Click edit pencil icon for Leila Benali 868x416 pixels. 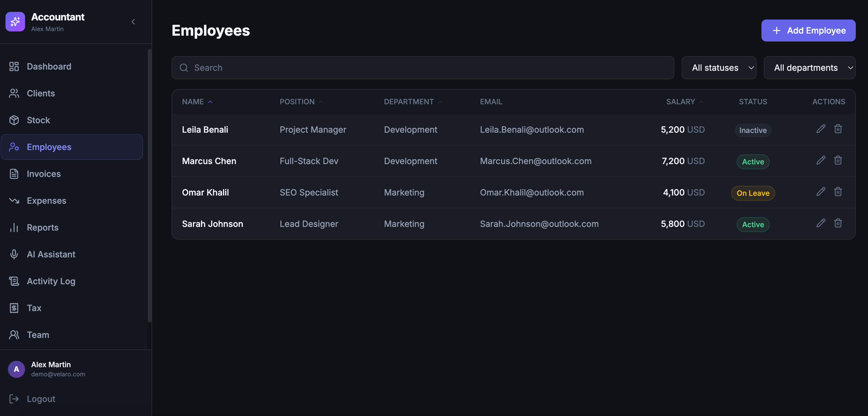821,129
